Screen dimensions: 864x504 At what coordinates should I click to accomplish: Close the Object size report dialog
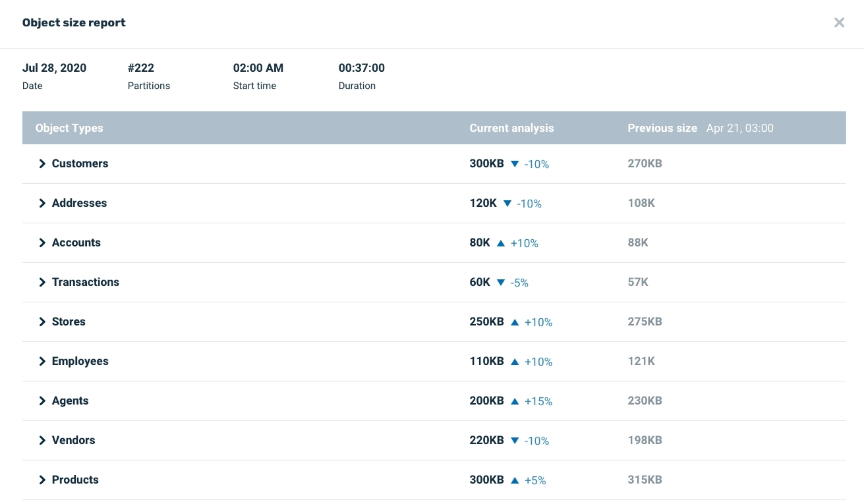click(839, 22)
